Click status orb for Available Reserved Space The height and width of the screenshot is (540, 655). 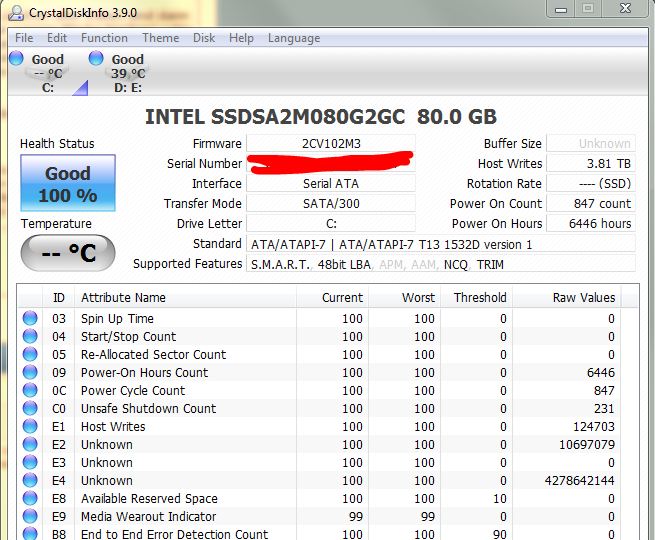coord(30,498)
